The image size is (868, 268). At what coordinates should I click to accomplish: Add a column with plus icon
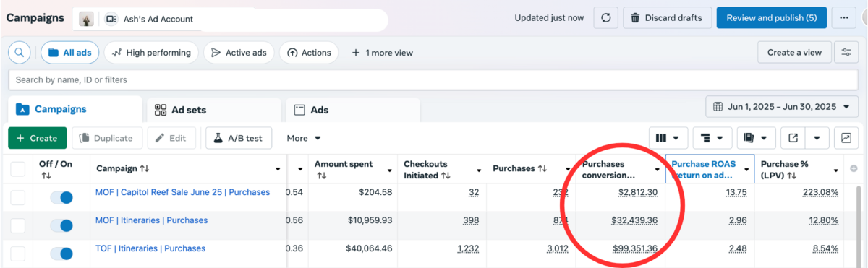854,169
